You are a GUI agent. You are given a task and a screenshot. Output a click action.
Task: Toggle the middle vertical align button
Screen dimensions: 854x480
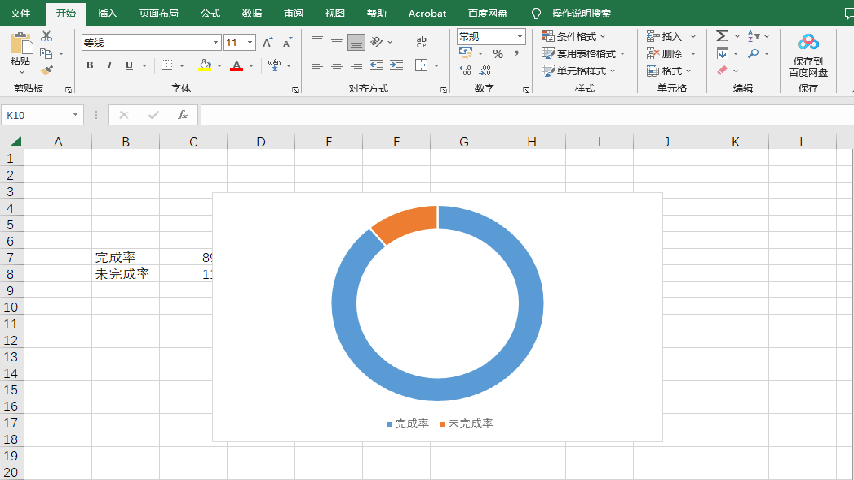point(336,42)
